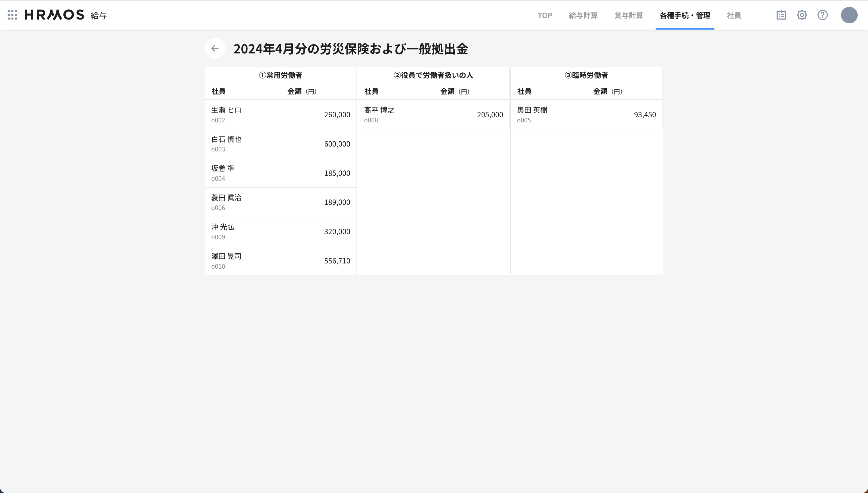The height and width of the screenshot is (493, 868).
Task: Switch to the 賞与計算 tab
Action: (x=629, y=15)
